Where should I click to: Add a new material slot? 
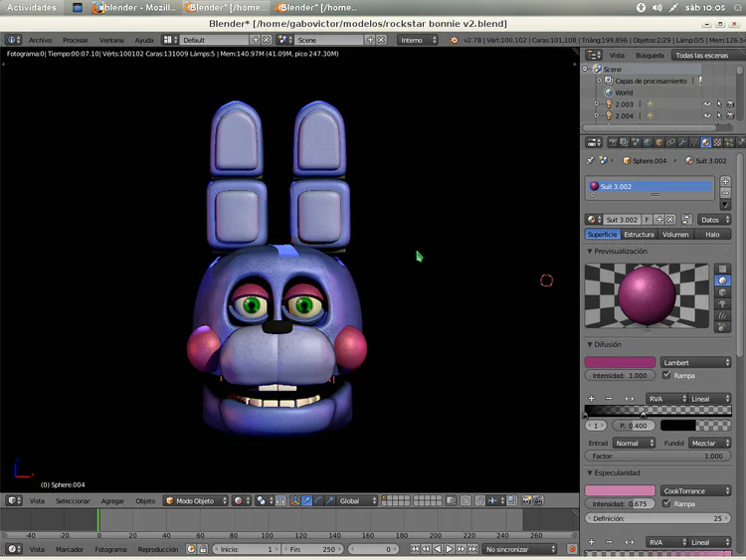tap(725, 183)
